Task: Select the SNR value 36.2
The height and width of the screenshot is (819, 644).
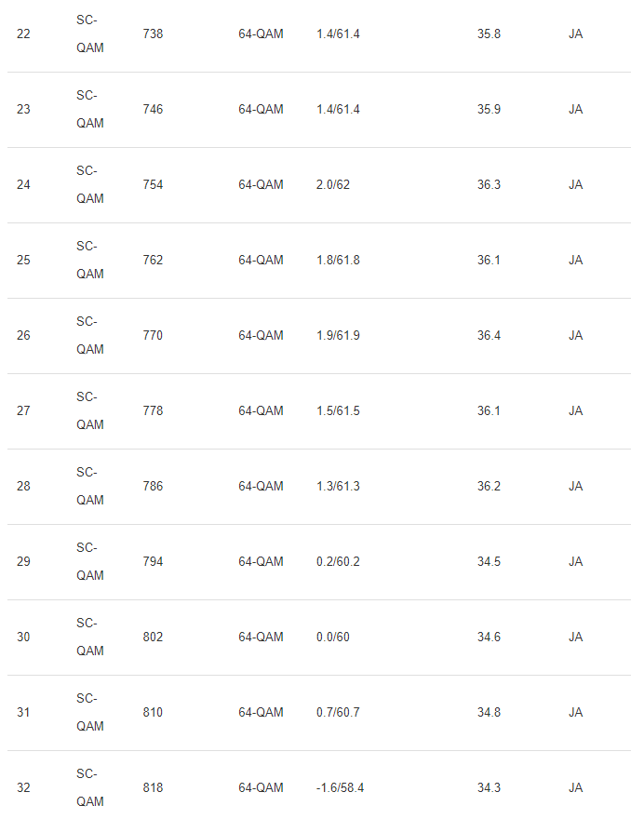Action: (x=489, y=487)
